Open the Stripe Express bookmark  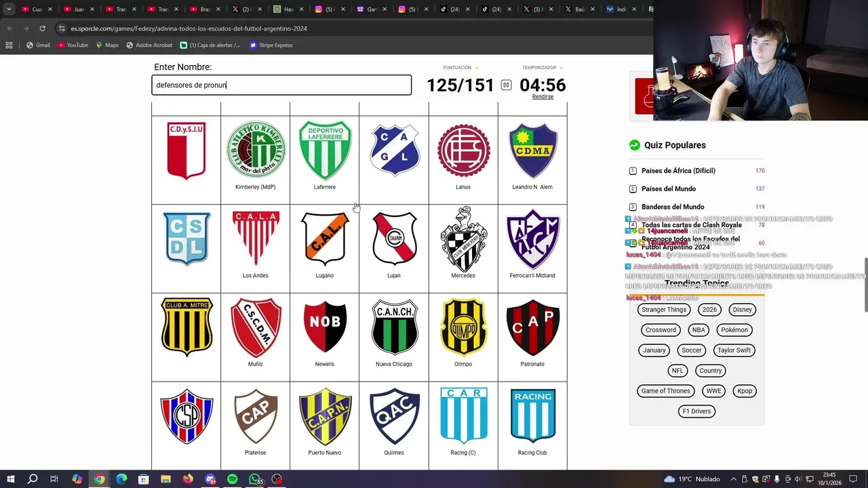click(x=271, y=45)
